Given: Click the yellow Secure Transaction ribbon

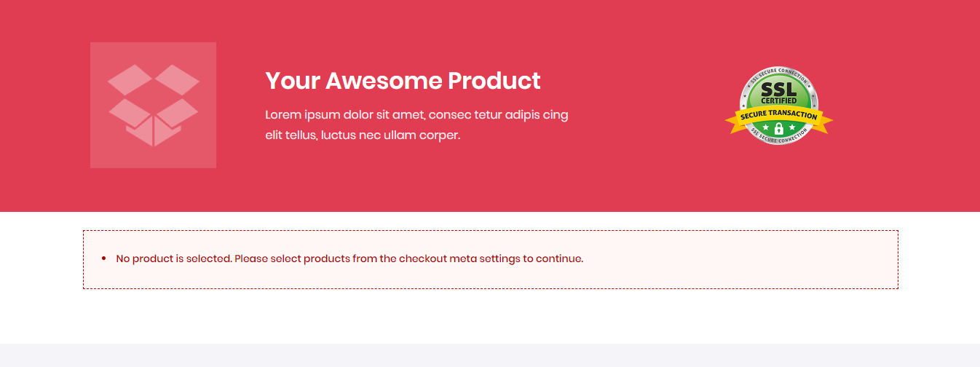Looking at the screenshot, I should pos(779,116).
